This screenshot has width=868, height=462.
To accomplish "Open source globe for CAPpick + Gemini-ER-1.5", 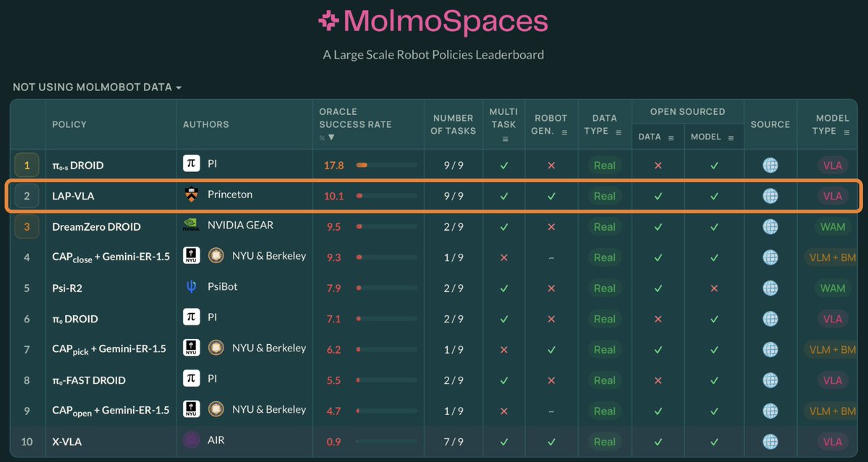I will click(x=770, y=350).
